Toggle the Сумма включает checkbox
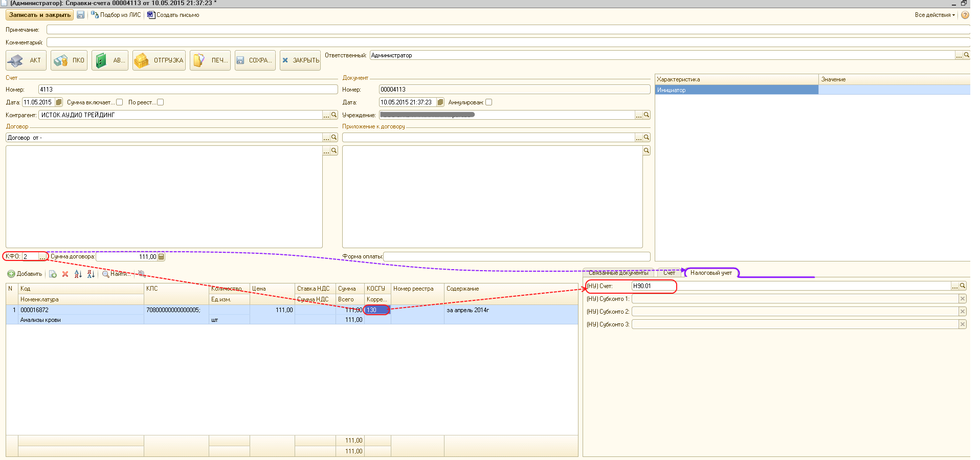 pyautogui.click(x=119, y=102)
